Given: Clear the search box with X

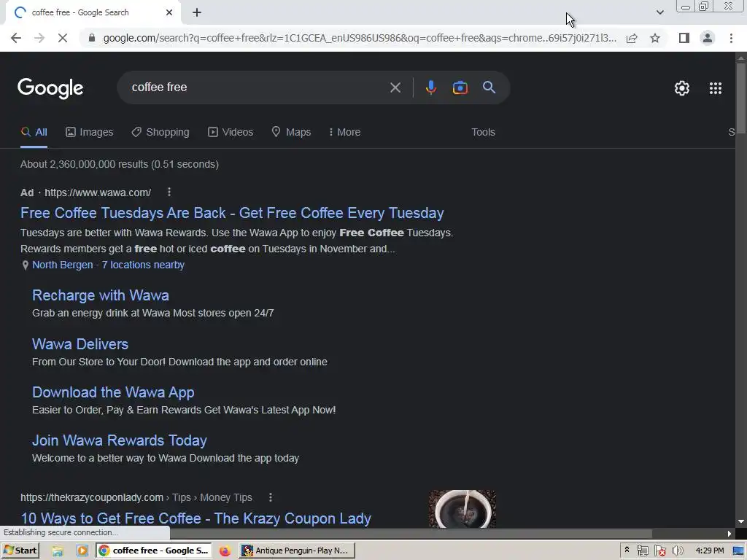Looking at the screenshot, I should tap(395, 87).
